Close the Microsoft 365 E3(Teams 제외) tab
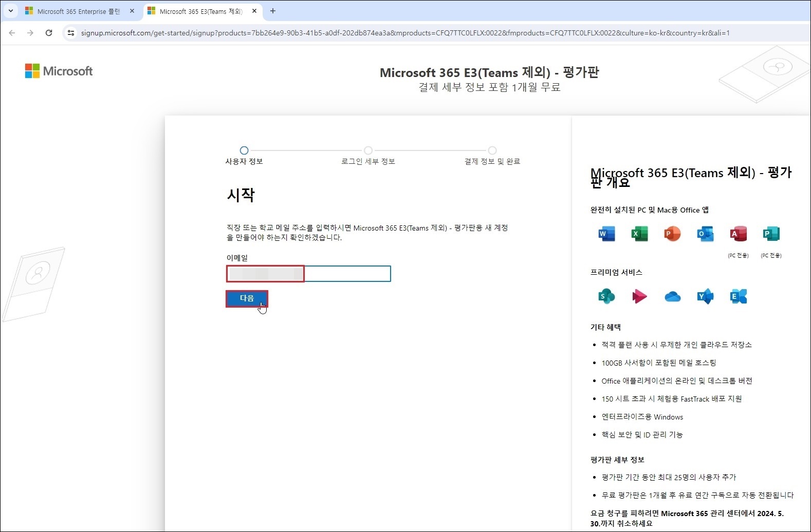This screenshot has width=811, height=532. coord(254,11)
